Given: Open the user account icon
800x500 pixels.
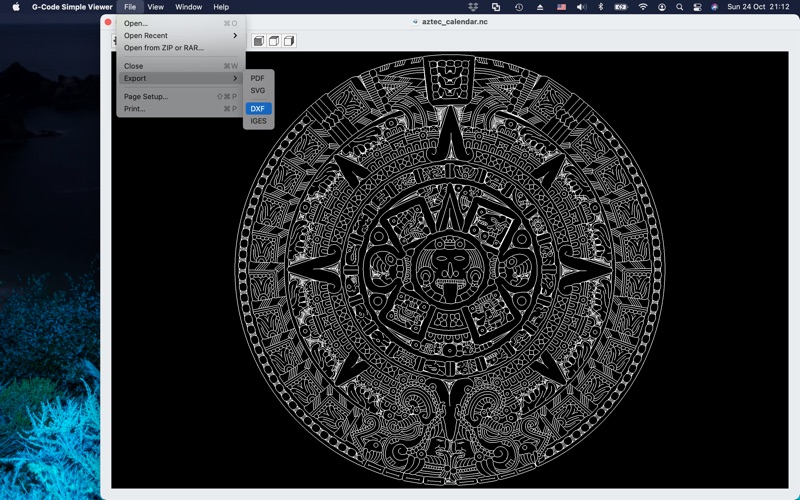Looking at the screenshot, I should [662, 7].
